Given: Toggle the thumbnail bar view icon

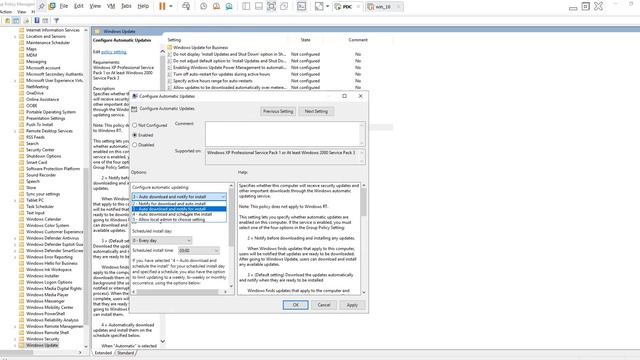Looking at the screenshot, I should (259, 6).
